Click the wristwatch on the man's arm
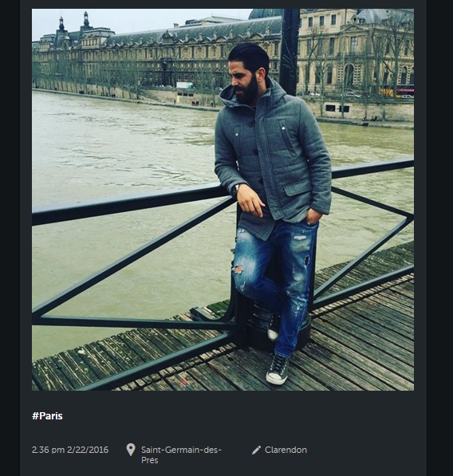 [235, 190]
